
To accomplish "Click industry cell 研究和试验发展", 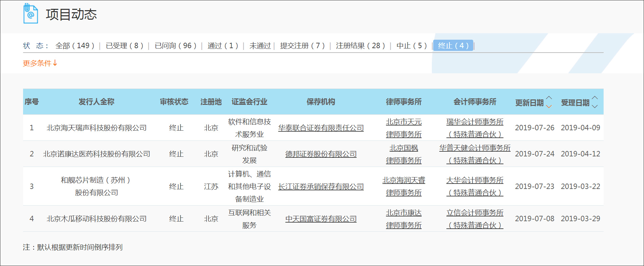I will pos(250,154).
